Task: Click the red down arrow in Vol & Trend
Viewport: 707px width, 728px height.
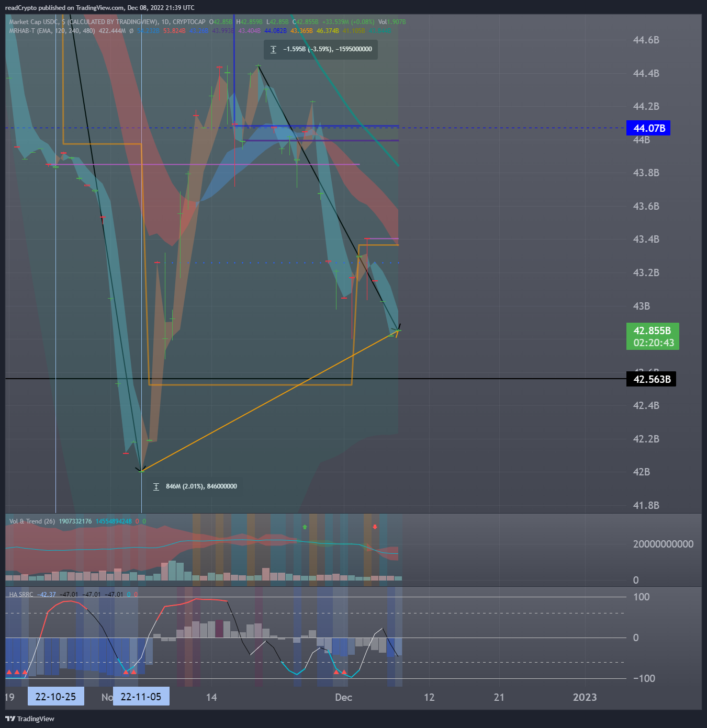Action: point(375,527)
